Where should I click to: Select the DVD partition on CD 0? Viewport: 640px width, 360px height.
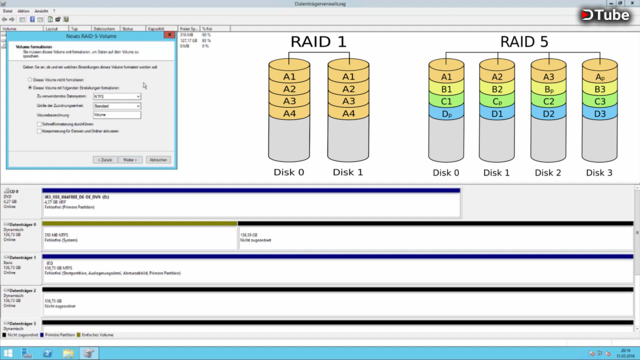251,203
